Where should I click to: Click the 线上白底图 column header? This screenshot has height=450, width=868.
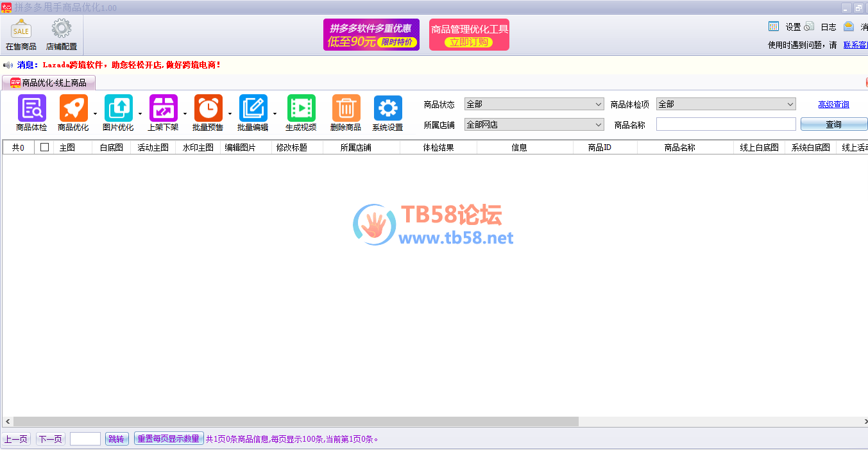pos(760,147)
